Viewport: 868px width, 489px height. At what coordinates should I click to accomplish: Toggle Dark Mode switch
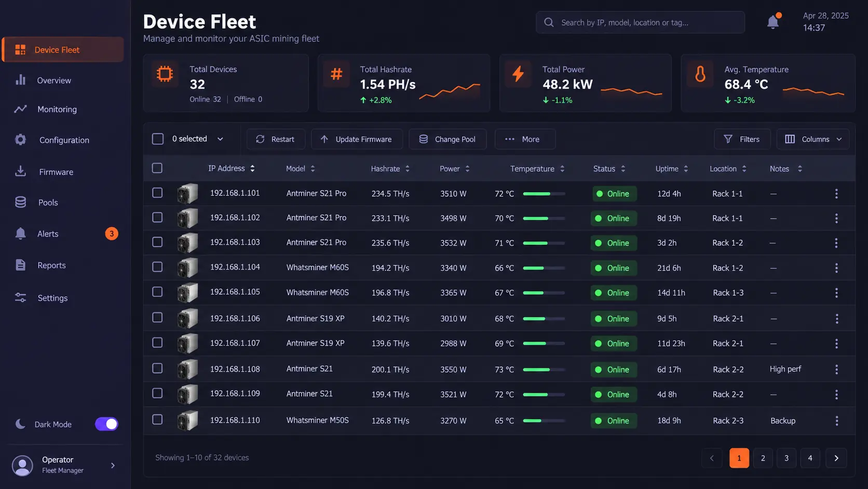click(x=106, y=424)
